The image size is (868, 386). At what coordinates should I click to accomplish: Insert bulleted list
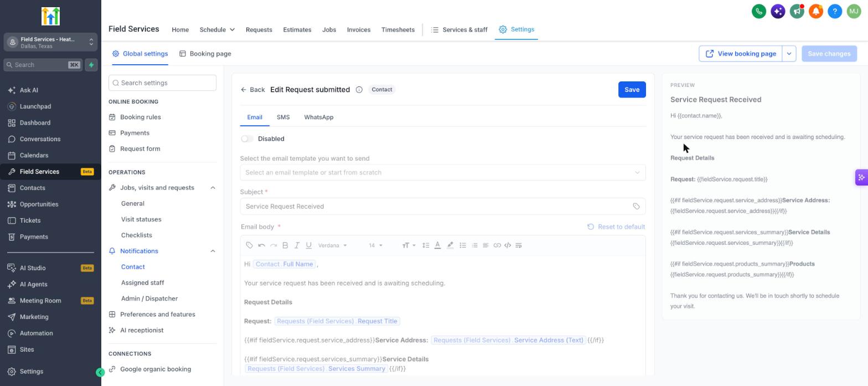[x=463, y=245]
